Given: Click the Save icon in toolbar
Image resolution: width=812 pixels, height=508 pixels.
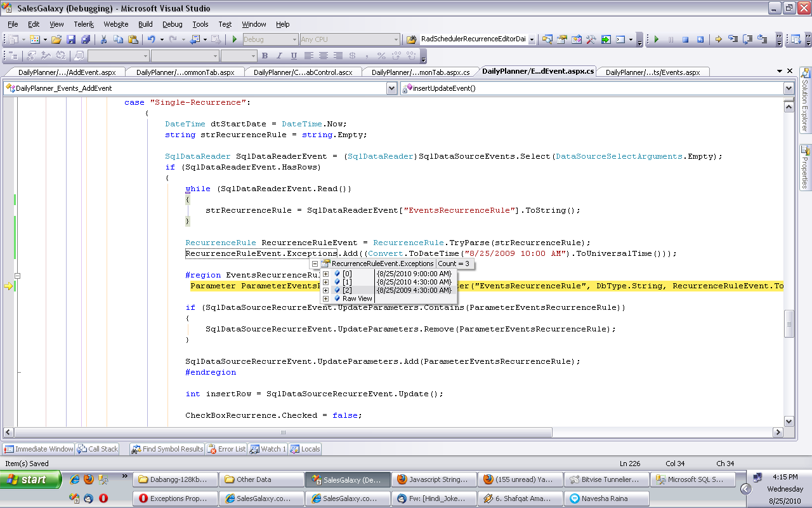Looking at the screenshot, I should tap(72, 39).
